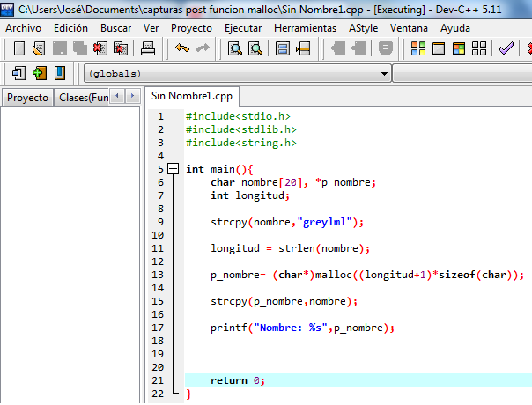Start debugging with the checkmark icon

pyautogui.click(x=506, y=49)
